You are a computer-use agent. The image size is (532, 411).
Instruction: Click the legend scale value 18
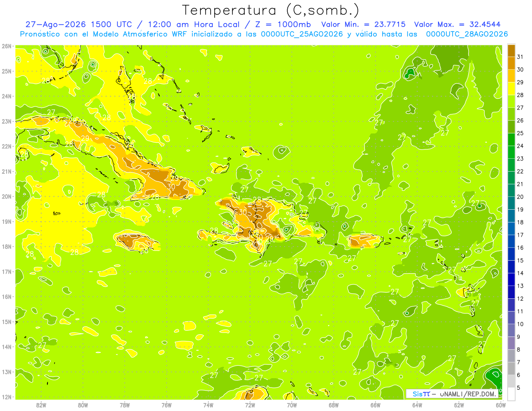click(x=520, y=222)
